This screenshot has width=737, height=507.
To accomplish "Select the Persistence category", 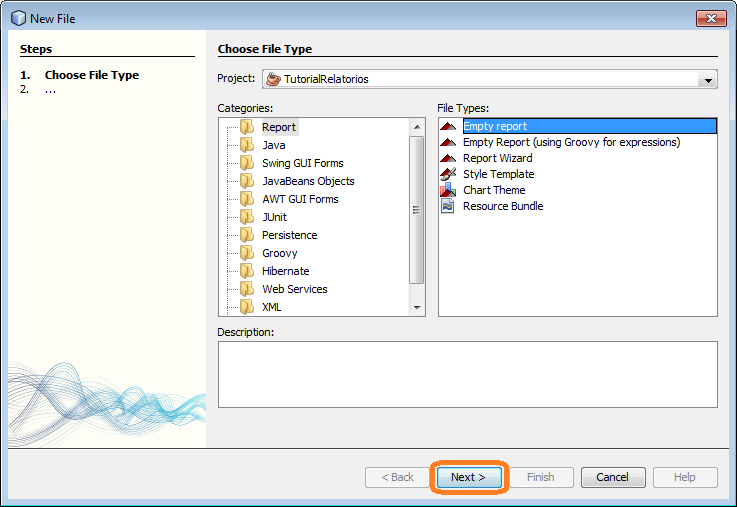I will pos(289,235).
